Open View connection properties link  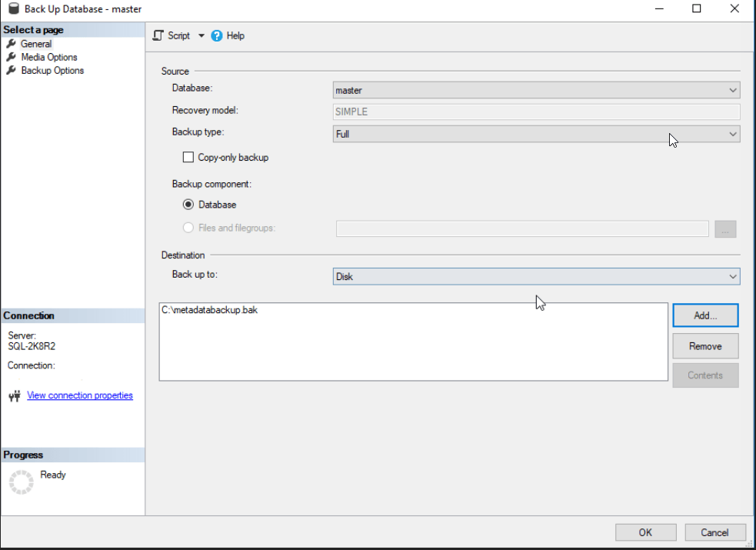pyautogui.click(x=80, y=395)
